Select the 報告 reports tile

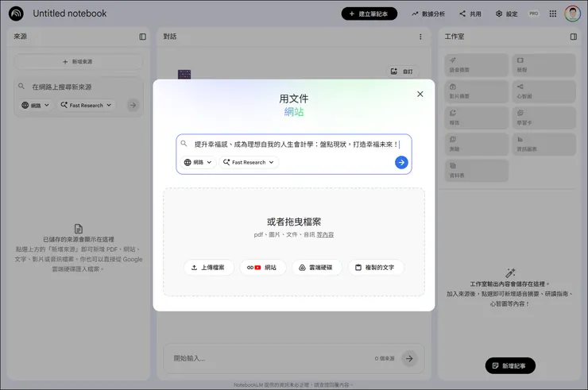[476, 118]
